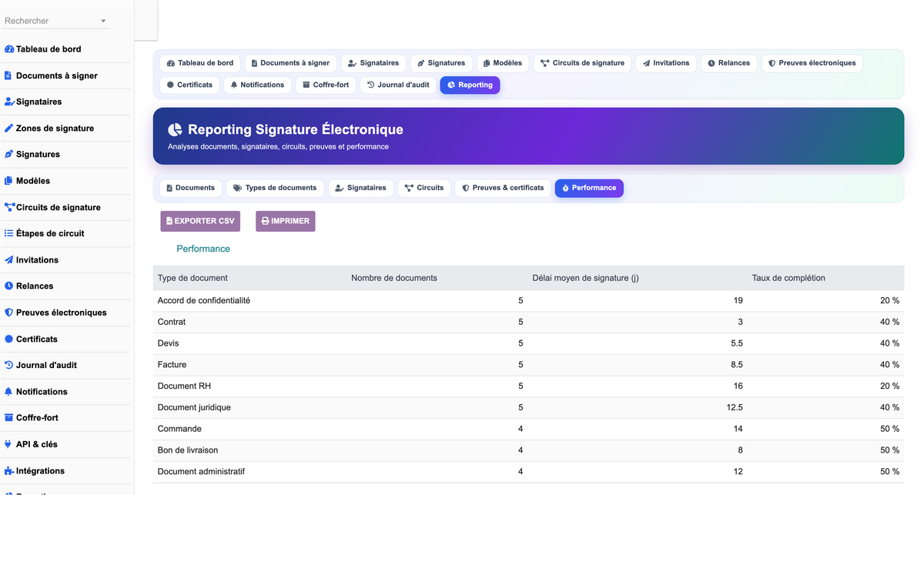Select the Facture row label
Screen dimensions: 924x572
tap(172, 365)
